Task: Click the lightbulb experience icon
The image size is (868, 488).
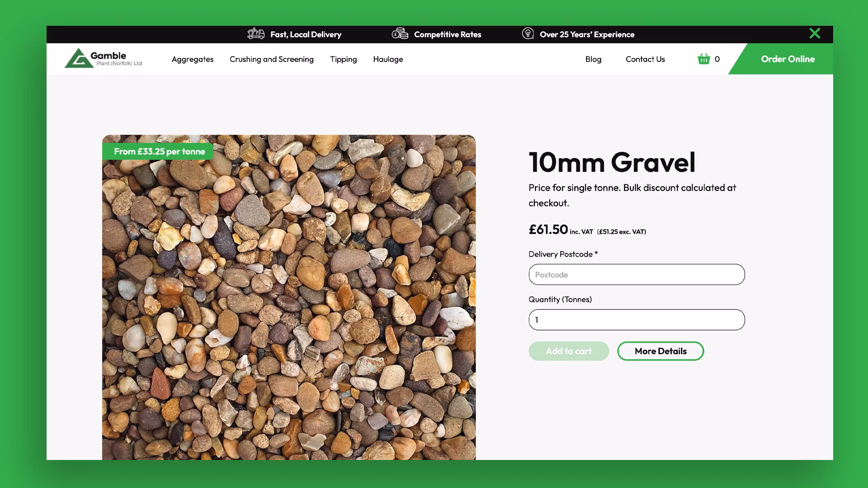Action: [528, 34]
